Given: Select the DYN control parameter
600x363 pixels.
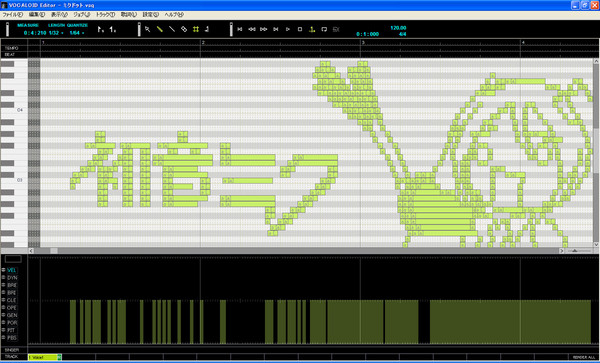Looking at the screenshot, I should click(11, 278).
